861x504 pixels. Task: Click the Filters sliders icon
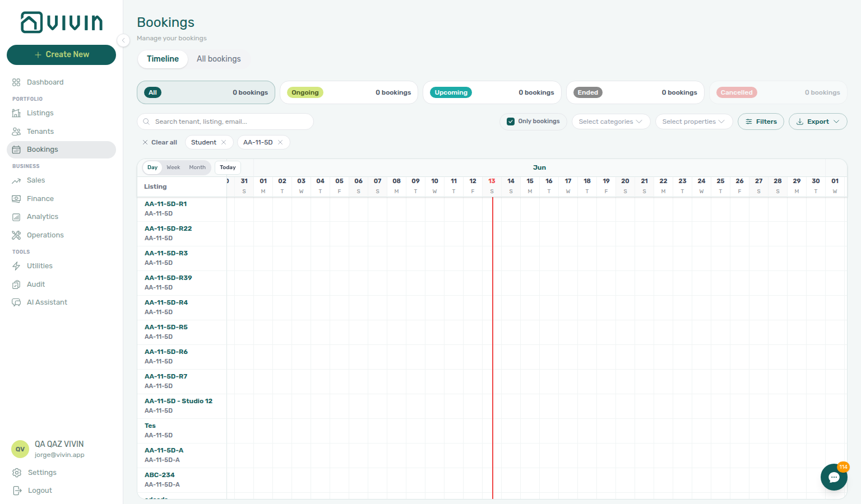[749, 122]
